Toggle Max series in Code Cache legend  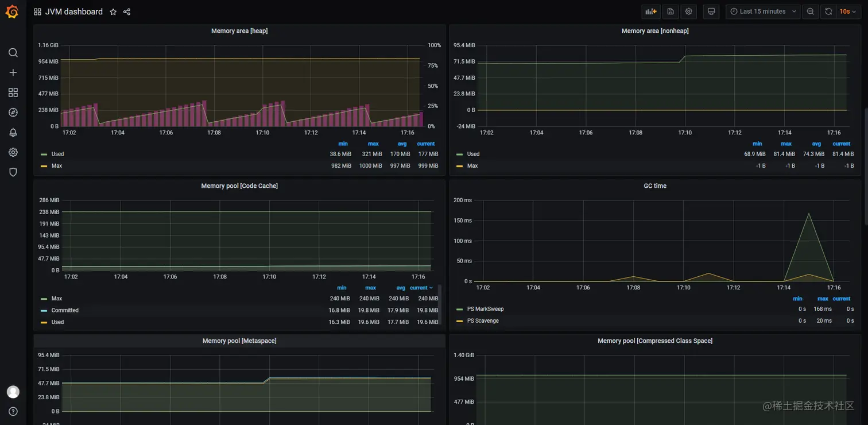coord(57,299)
